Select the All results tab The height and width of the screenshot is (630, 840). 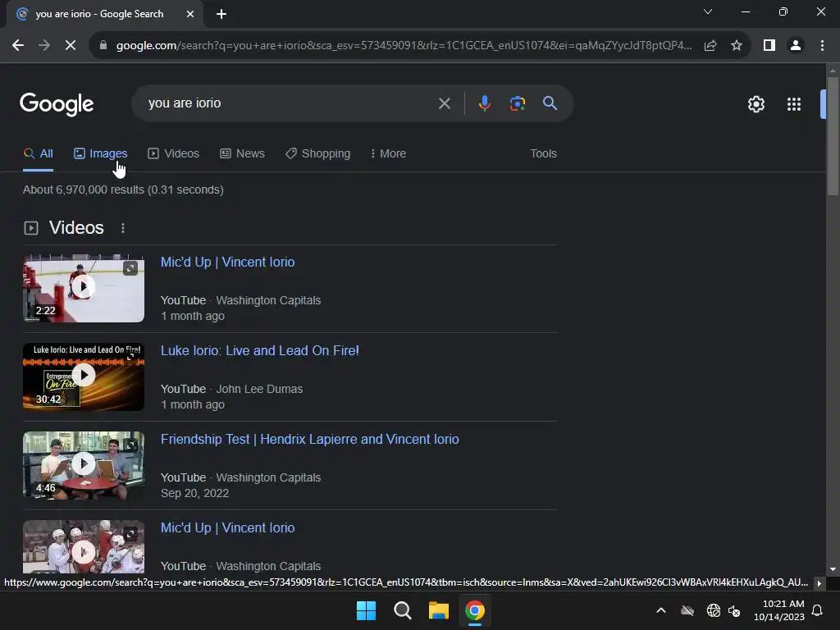tap(38, 153)
